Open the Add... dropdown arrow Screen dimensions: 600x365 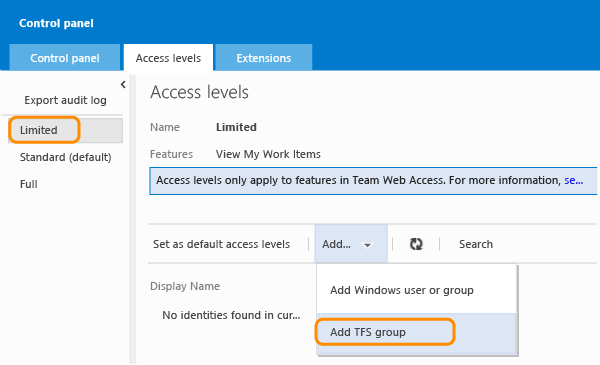tap(367, 245)
